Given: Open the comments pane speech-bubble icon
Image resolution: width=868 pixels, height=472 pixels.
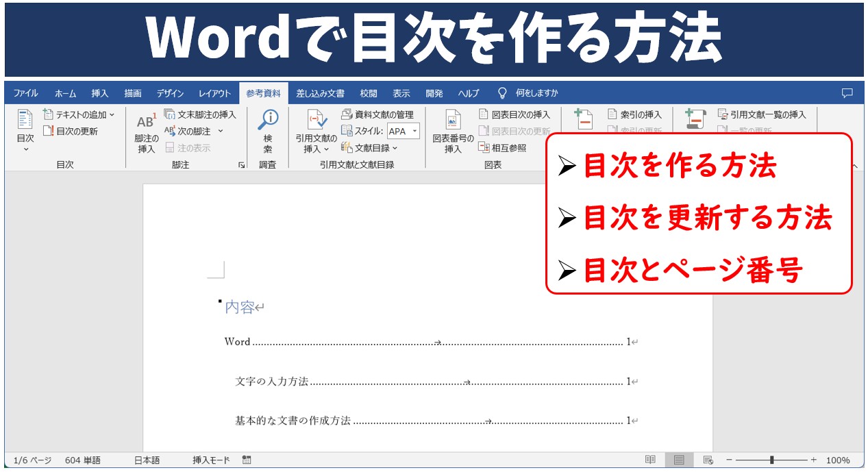Looking at the screenshot, I should click(x=847, y=93).
